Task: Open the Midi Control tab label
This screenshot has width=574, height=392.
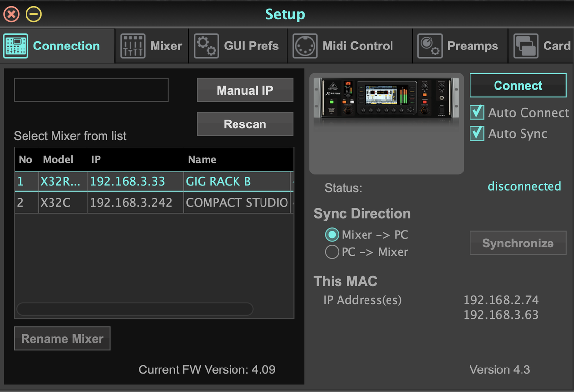Action: [358, 46]
